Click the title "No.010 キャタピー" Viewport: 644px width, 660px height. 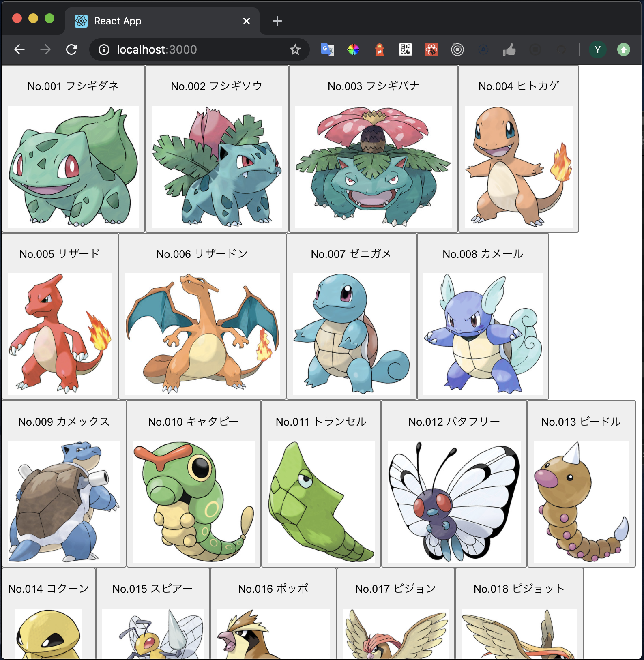coord(194,422)
